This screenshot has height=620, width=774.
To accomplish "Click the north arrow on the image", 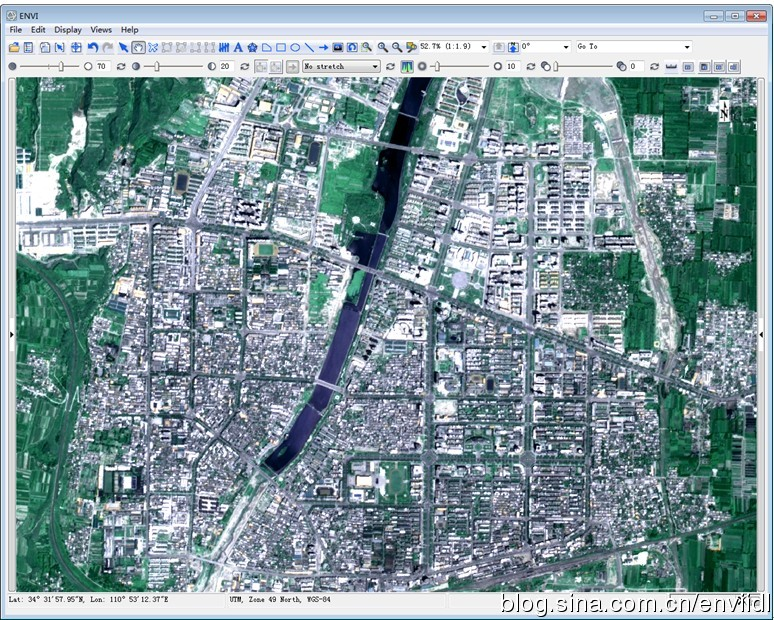I will point(724,110).
